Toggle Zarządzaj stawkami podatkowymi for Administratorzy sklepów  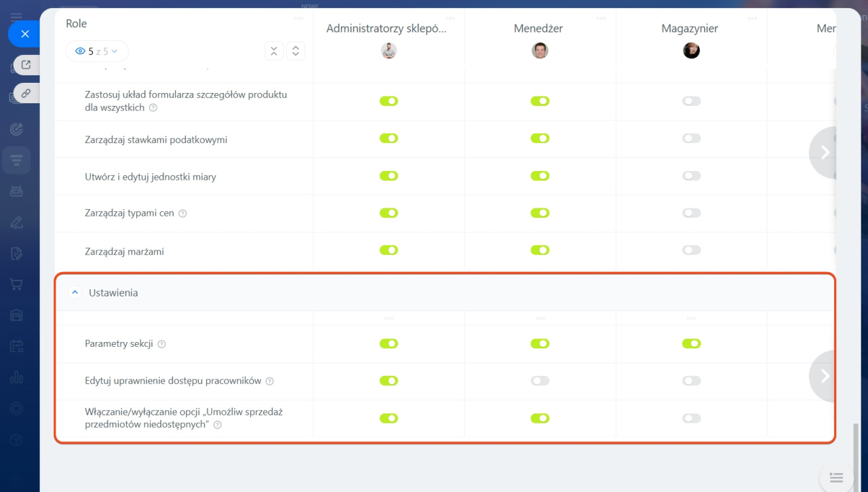tap(389, 138)
